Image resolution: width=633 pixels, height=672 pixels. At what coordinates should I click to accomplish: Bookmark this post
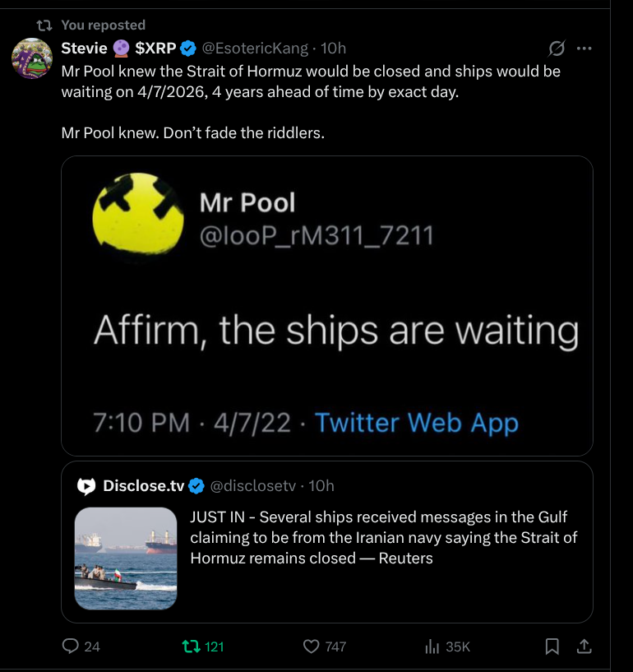click(552, 647)
